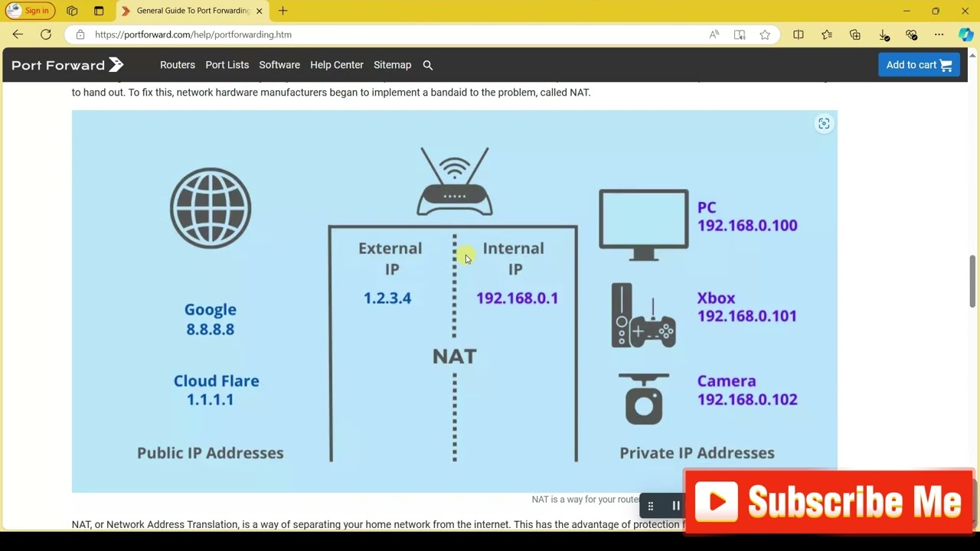Image resolution: width=980 pixels, height=551 pixels.
Task: Close the General Guide To Port Forwarding tab
Action: pos(259,11)
